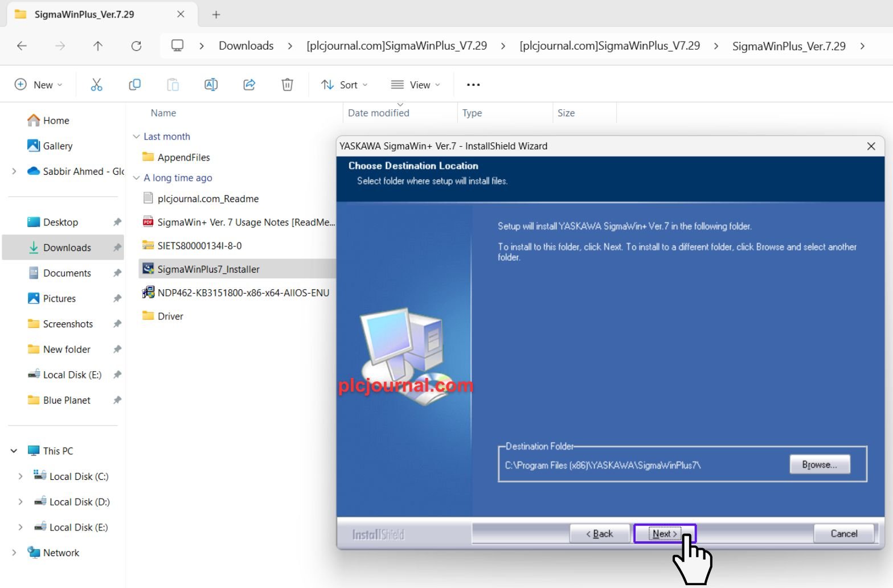Image resolution: width=893 pixels, height=588 pixels.
Task: Share the selected file via toolbar
Action: [249, 85]
